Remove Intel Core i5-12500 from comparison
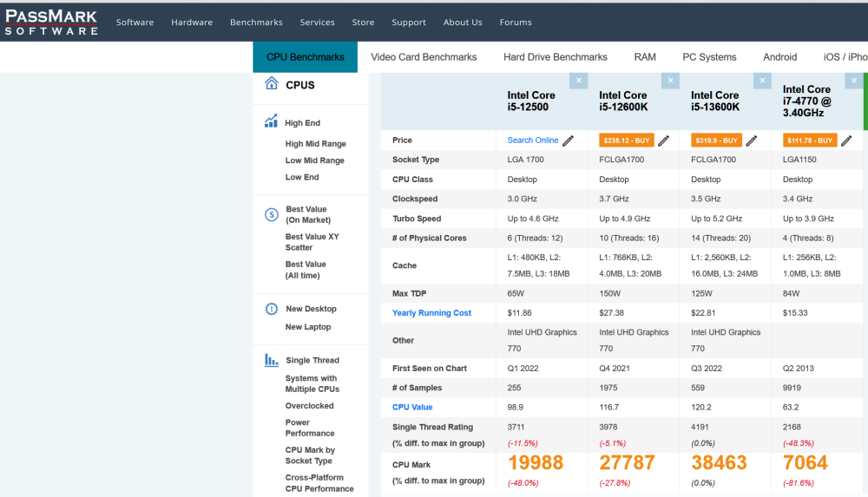The width and height of the screenshot is (868, 497). point(579,81)
